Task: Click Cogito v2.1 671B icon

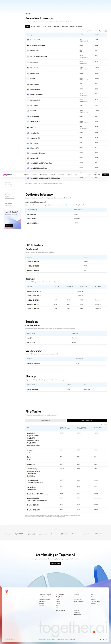Action: click(28, 138)
